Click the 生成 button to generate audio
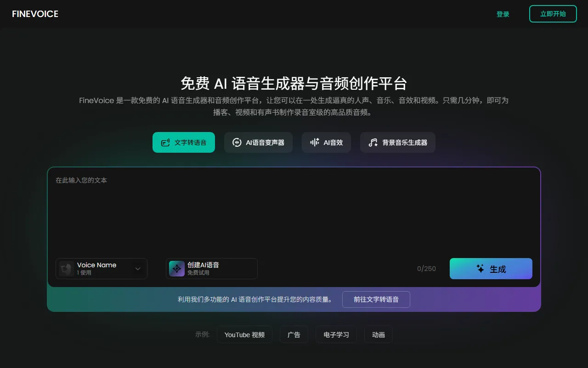The height and width of the screenshot is (368, 588). tap(491, 269)
